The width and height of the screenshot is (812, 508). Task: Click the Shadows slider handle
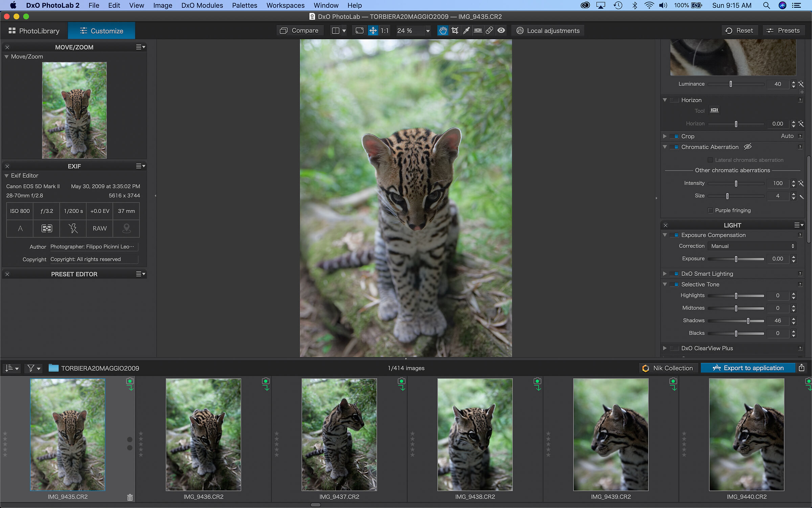748,321
